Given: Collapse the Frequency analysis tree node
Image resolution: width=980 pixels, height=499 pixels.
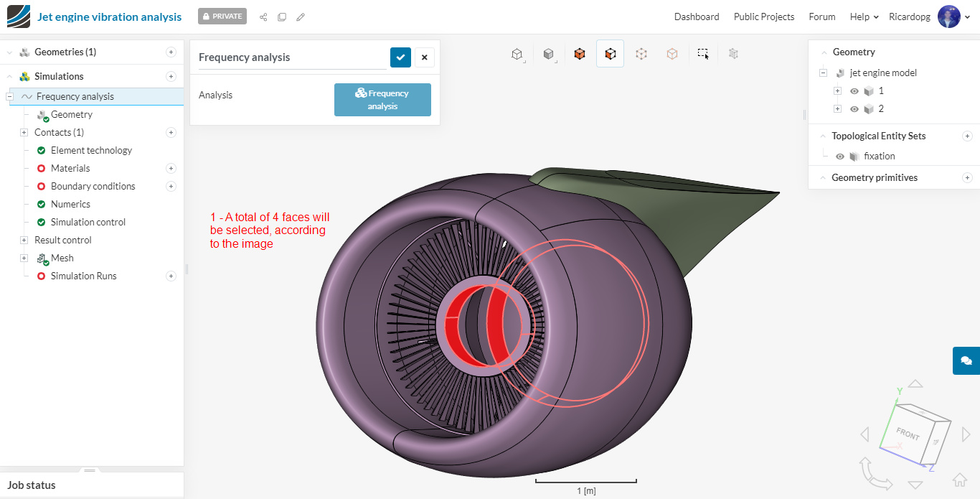Looking at the screenshot, I should (10, 96).
